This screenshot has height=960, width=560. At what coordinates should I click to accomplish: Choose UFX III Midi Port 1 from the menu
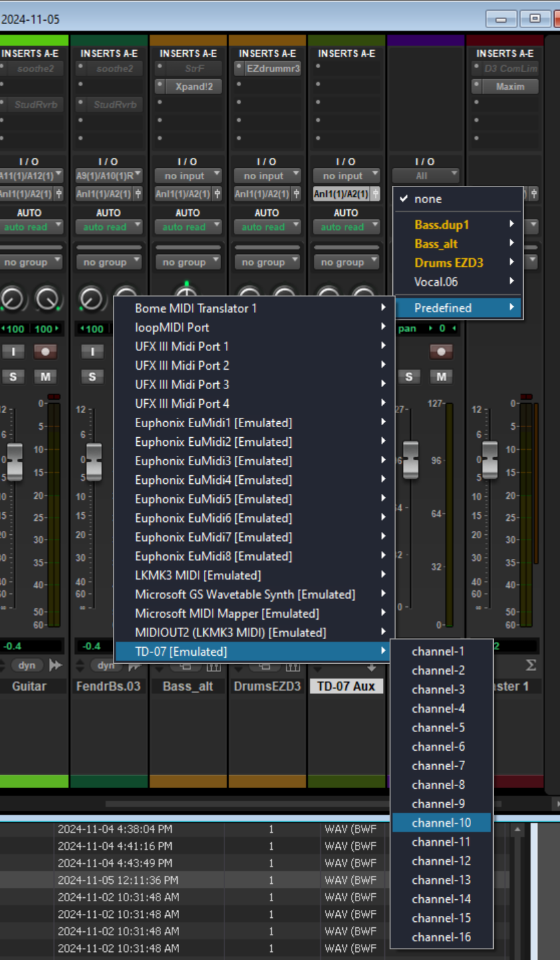182,346
